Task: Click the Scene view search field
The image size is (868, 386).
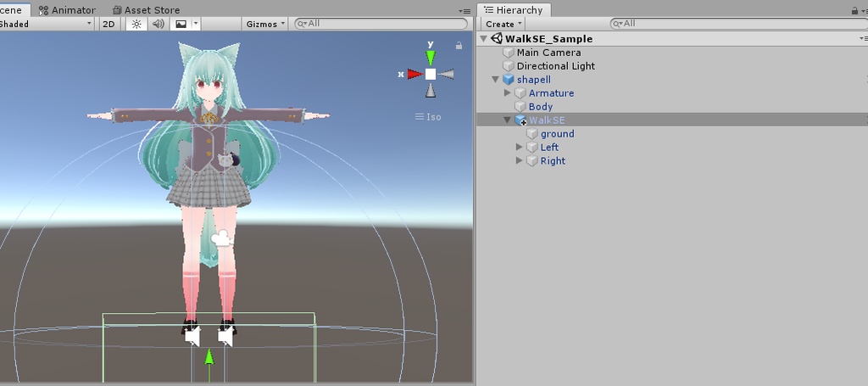Action: click(381, 23)
